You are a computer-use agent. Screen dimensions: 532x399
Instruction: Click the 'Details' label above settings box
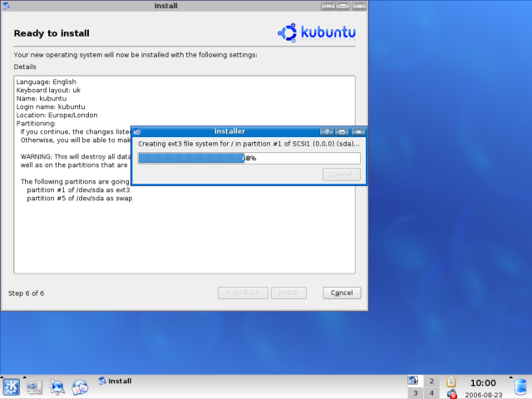pyautogui.click(x=25, y=66)
